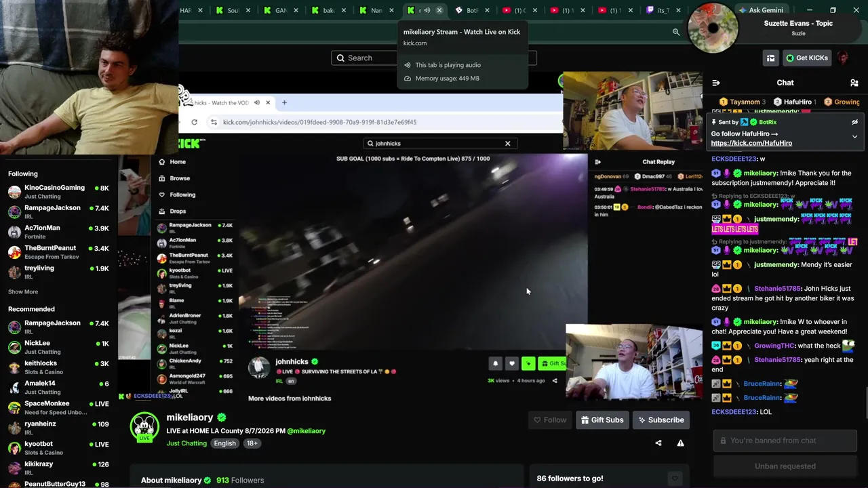
Task: Click the Ask Gemini button
Action: coord(761,10)
